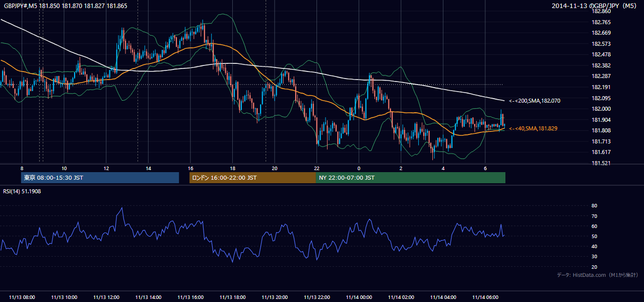Click hour label 12 under price chart
Image resolution: width=644 pixels, height=302 pixels.
click(106, 168)
